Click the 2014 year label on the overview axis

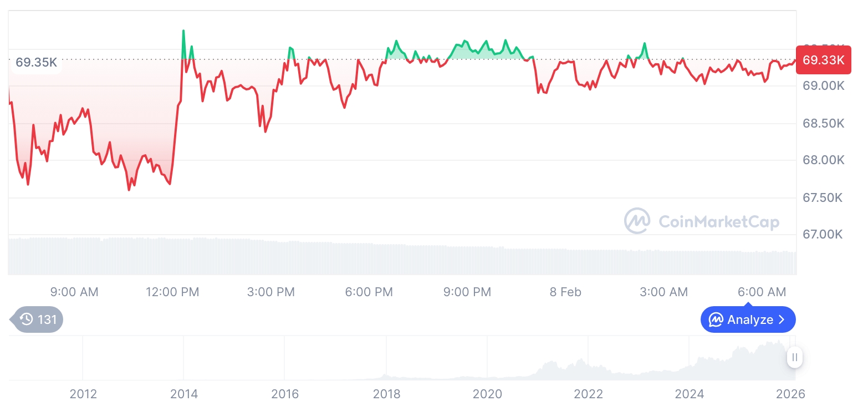click(x=184, y=394)
